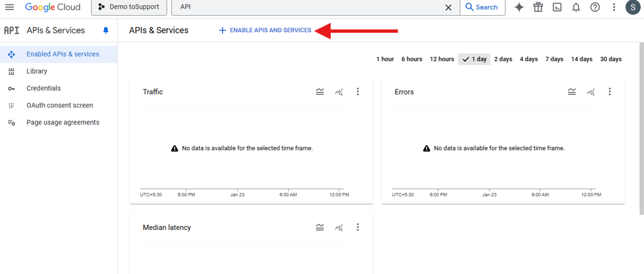Explore data for the Errors chart
The width and height of the screenshot is (644, 274).
(x=591, y=92)
